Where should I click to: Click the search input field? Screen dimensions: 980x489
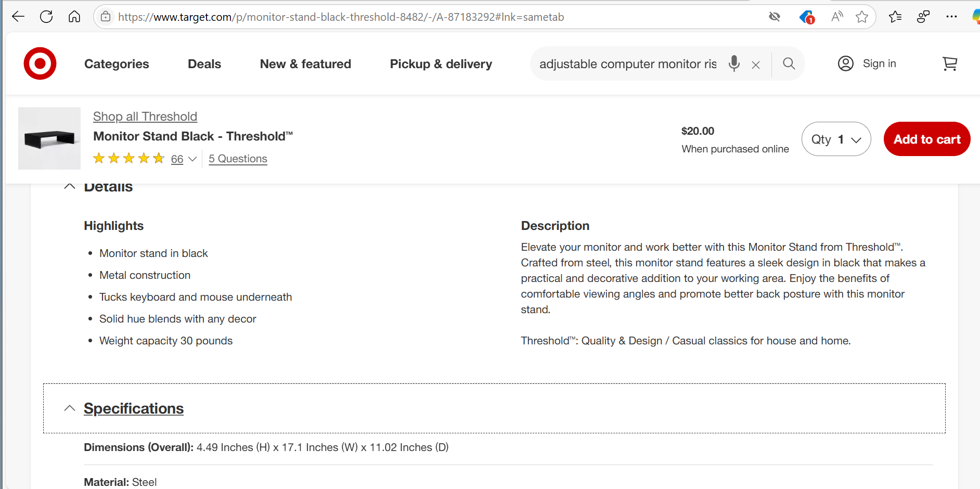627,64
